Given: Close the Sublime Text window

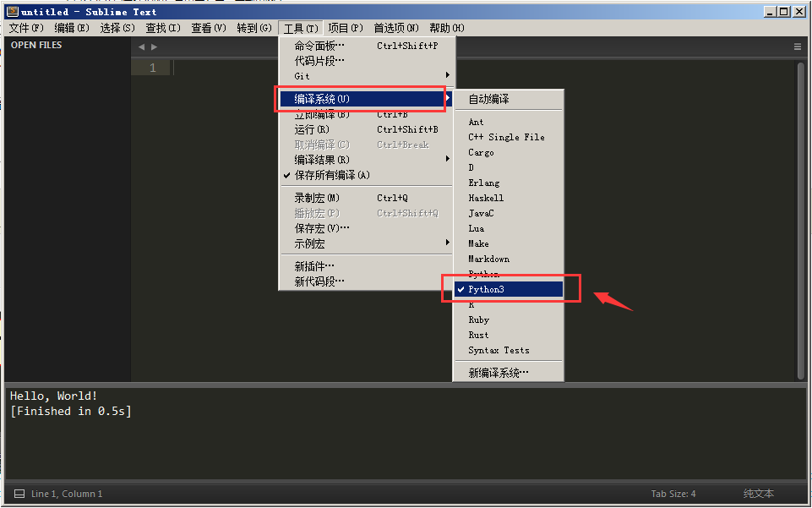Looking at the screenshot, I should point(799,11).
